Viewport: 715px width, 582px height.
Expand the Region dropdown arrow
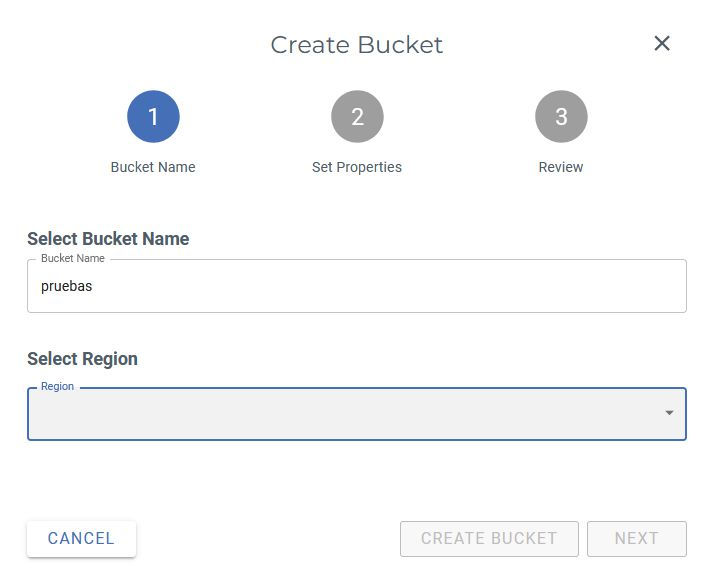click(669, 413)
